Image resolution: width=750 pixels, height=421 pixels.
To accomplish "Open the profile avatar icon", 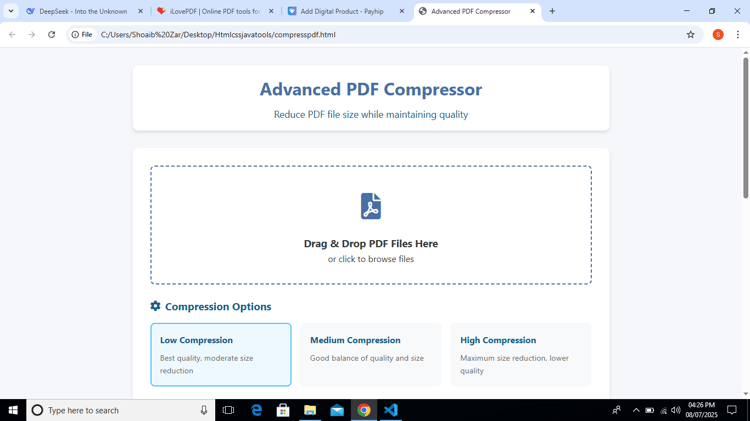I will [x=718, y=34].
